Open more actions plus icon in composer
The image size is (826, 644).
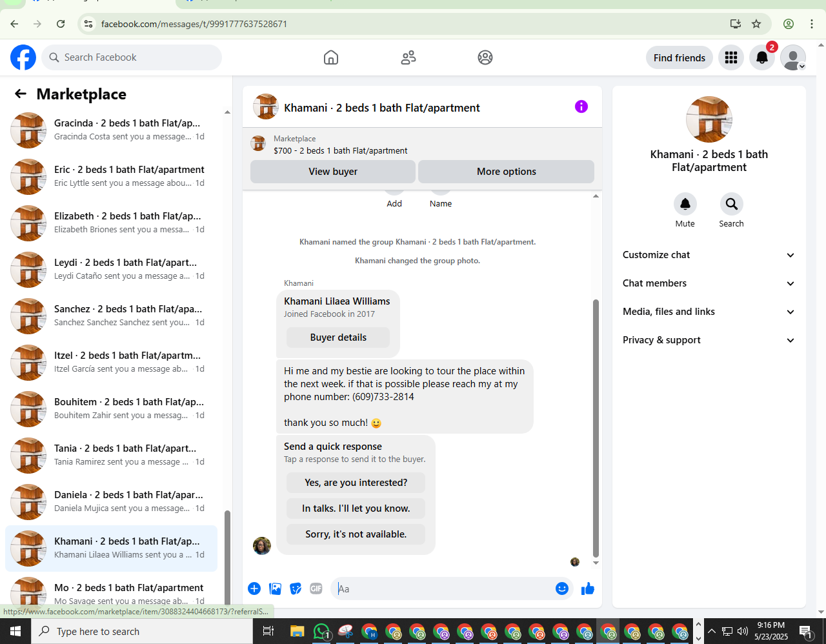(254, 589)
